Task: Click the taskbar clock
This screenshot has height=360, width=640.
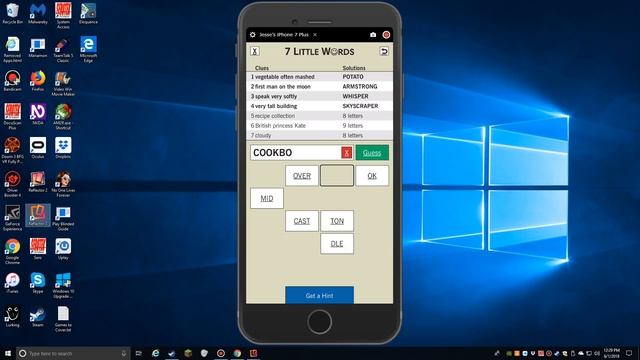Action: pyautogui.click(x=611, y=353)
